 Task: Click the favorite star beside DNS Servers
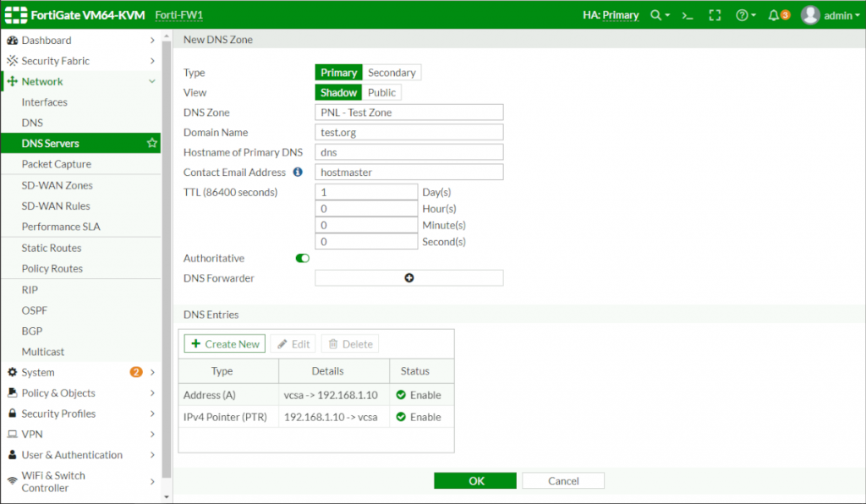tap(152, 144)
